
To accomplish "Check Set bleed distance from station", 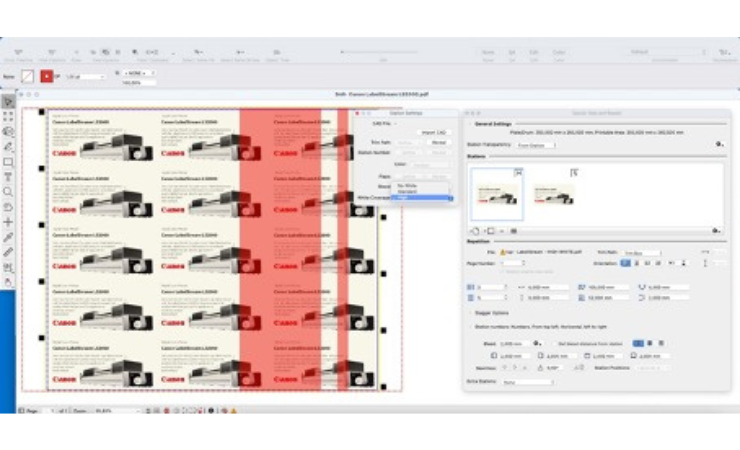I will [x=555, y=344].
